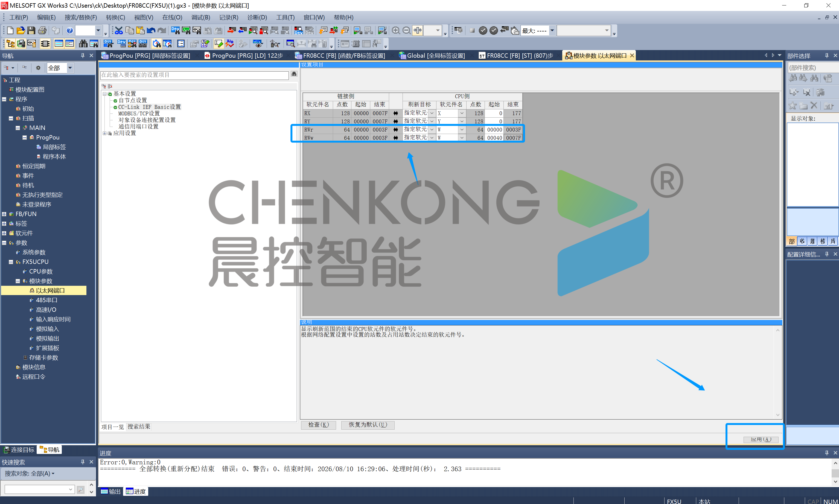Image resolution: width=839 pixels, height=504 pixels.
Task: Click the RX row CPU 起始 cell
Action: [494, 113]
